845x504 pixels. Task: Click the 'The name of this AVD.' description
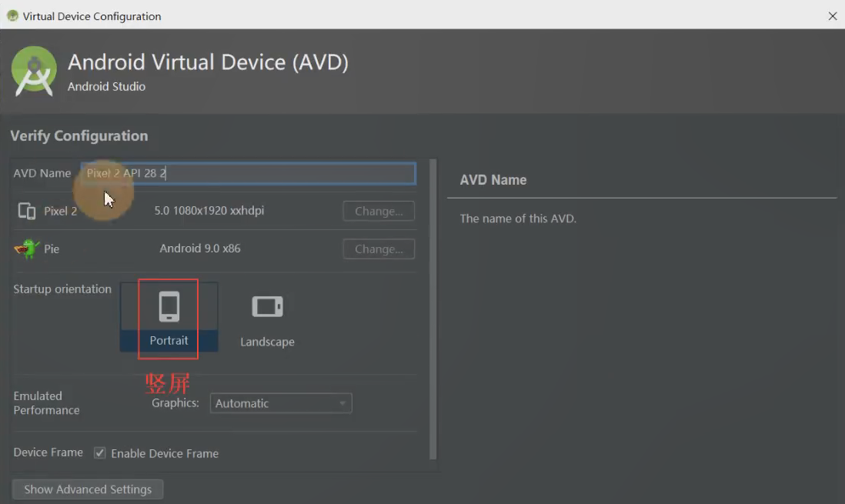tap(518, 219)
